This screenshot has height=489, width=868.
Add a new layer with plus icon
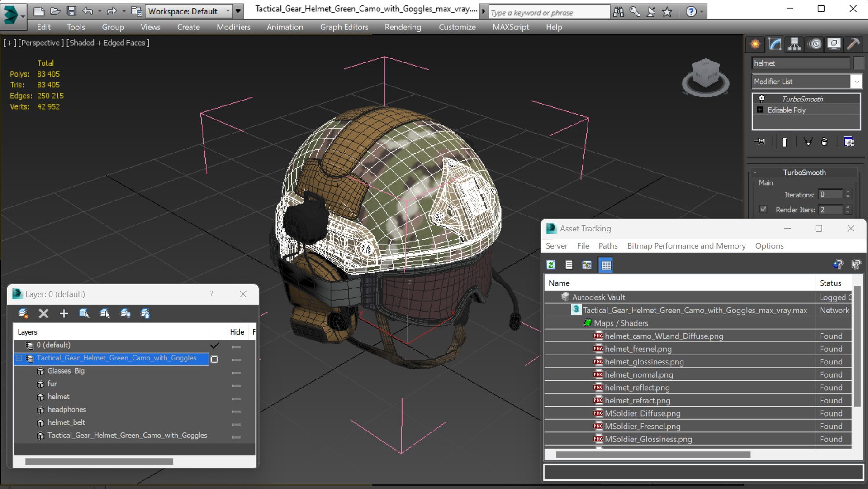coord(64,313)
